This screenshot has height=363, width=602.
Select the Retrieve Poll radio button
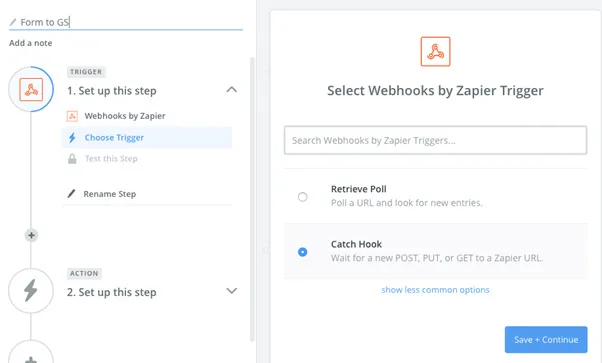coord(303,197)
